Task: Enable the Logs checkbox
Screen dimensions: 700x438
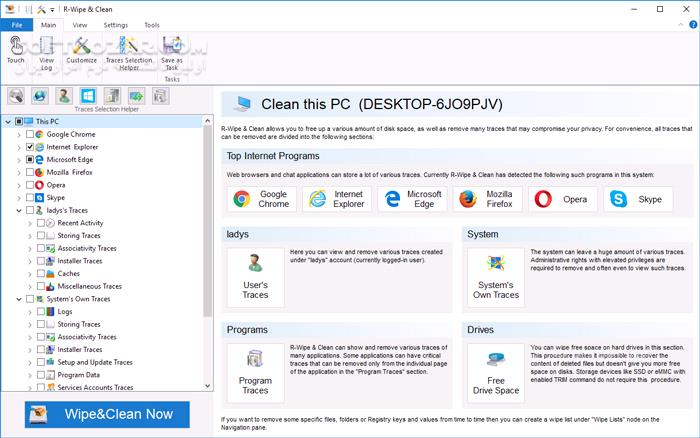Action: [41, 312]
